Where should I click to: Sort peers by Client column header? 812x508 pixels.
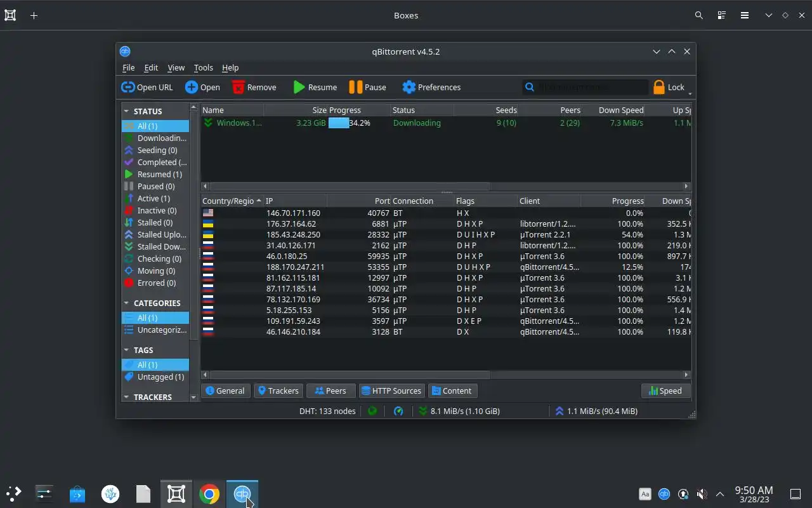(x=549, y=201)
